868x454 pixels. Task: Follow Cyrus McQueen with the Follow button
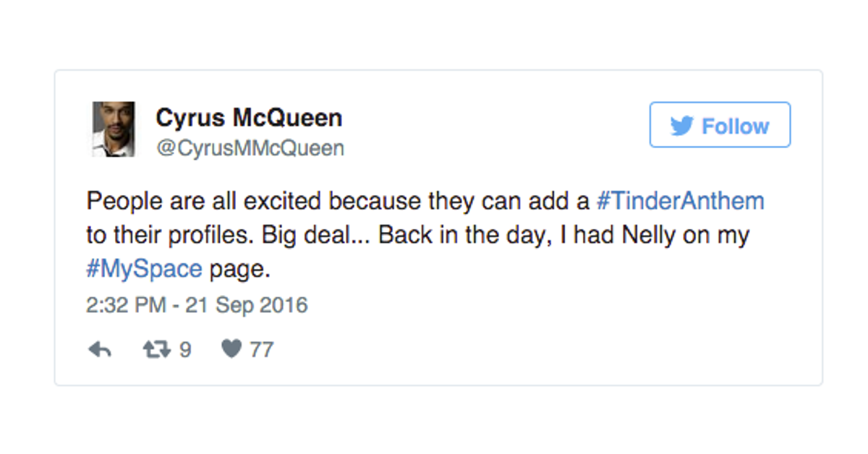point(720,125)
